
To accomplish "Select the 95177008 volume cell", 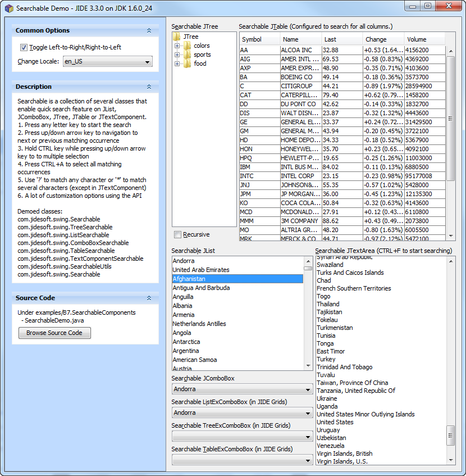I will [425, 176].
